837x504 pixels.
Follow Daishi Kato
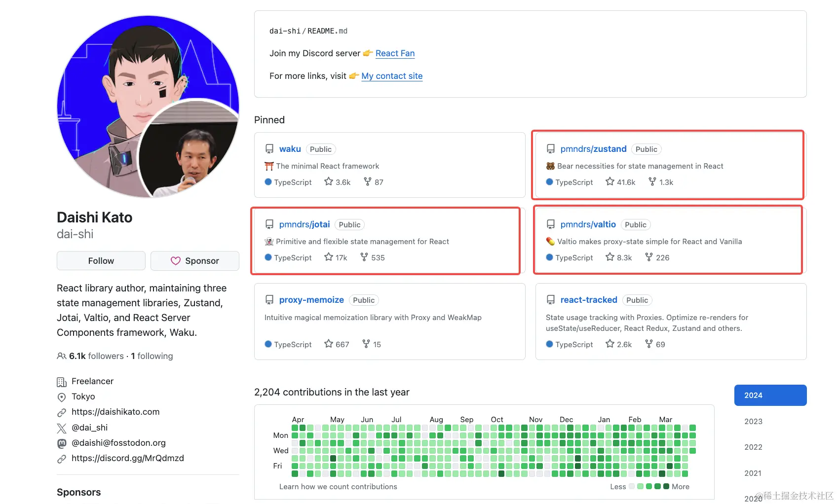[x=101, y=261]
